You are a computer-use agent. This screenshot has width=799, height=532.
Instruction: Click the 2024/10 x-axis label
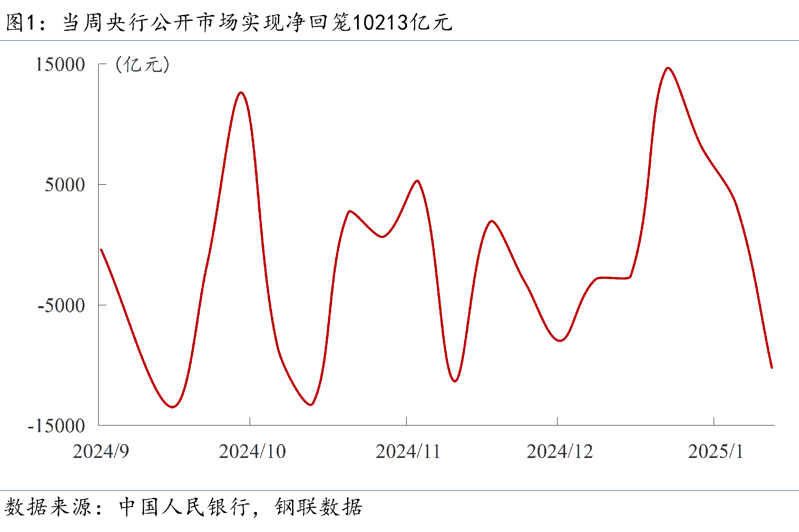pyautogui.click(x=252, y=452)
